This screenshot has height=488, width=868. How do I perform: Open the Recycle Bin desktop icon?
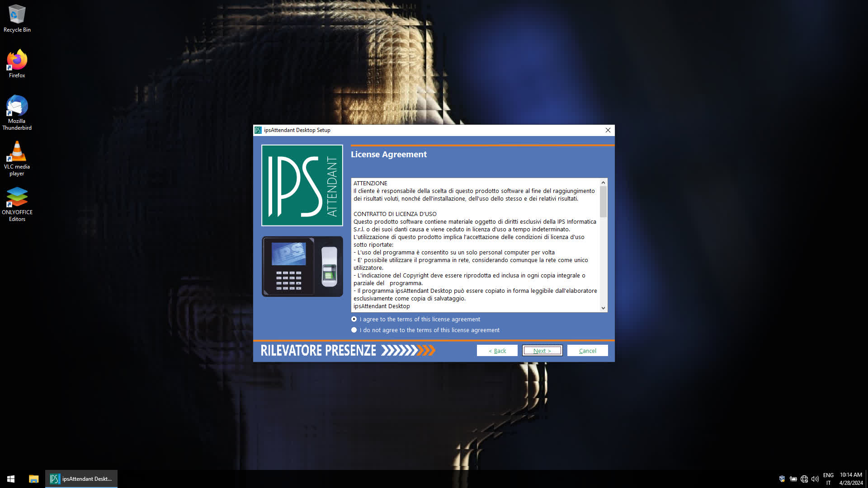click(17, 18)
